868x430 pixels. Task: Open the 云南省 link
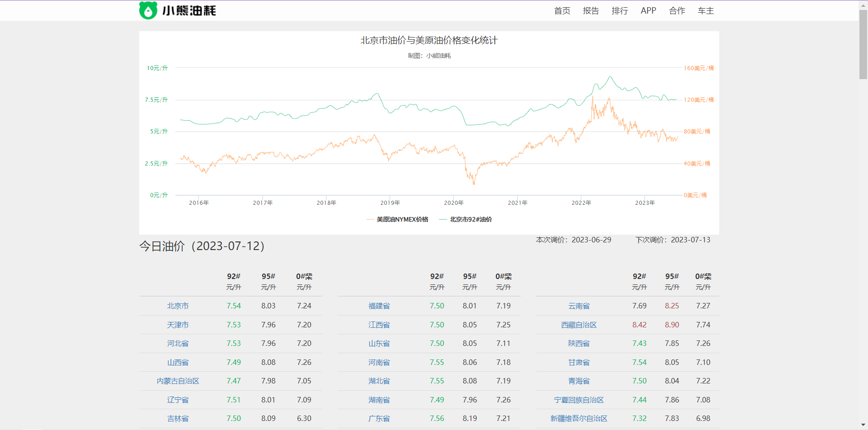pyautogui.click(x=579, y=306)
